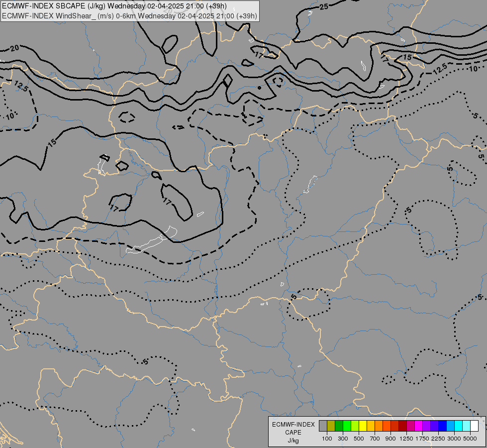Viewport: 487px width, 448px height.
Task: Click the legend's ECMWF-INDEX label
Action: pos(293,425)
